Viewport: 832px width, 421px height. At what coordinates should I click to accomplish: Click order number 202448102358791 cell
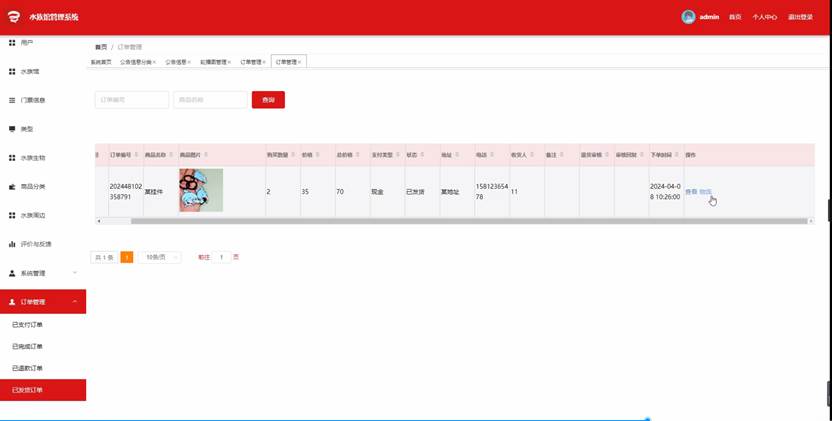coord(126,192)
